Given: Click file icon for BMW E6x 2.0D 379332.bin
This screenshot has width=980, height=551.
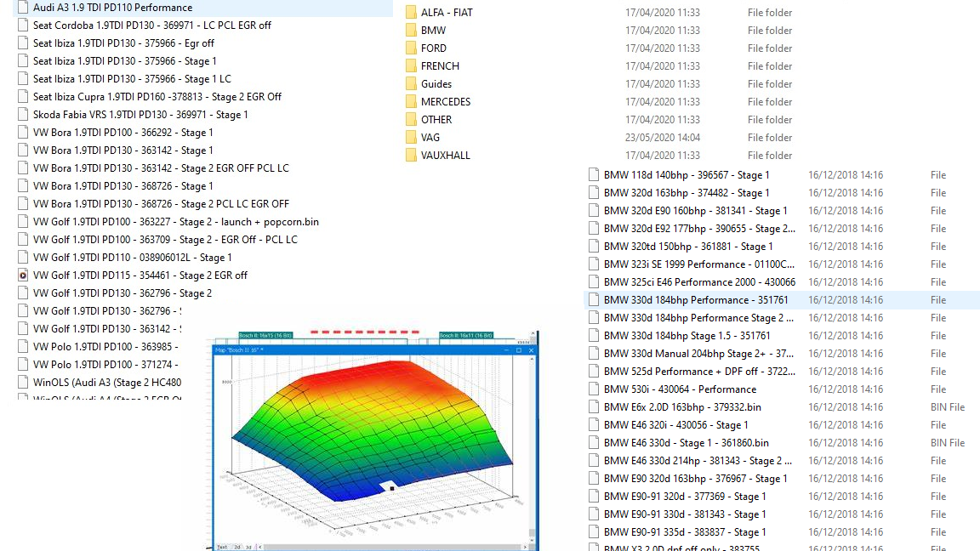Looking at the screenshot, I should (594, 406).
